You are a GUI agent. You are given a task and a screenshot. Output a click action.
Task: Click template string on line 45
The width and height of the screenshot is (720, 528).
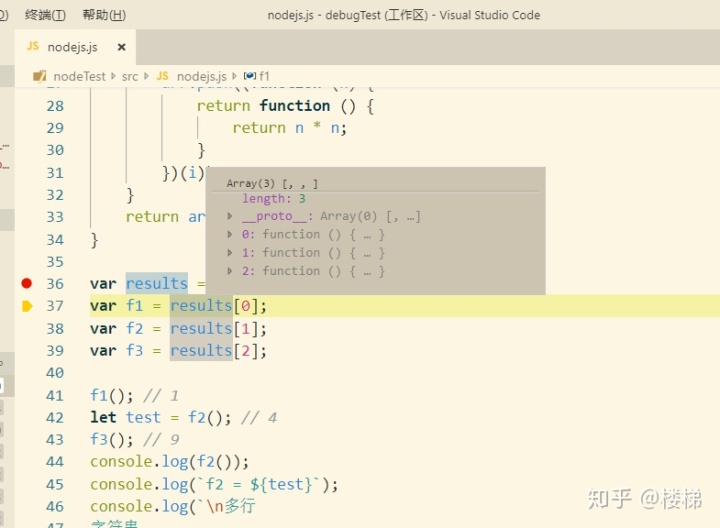coord(259,484)
